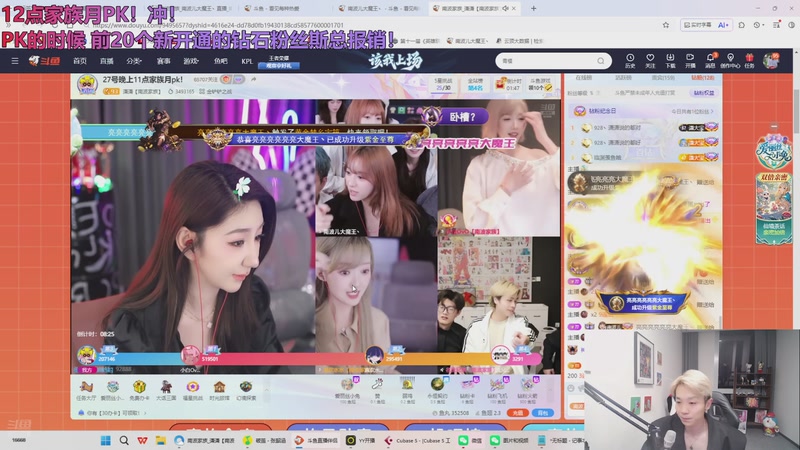Click the 充值 recharge button
This screenshot has width=800, height=450.
[x=517, y=412]
